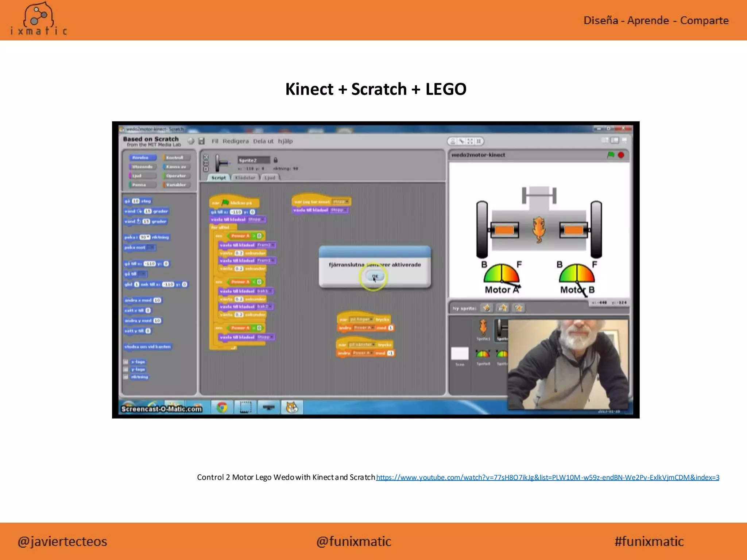Image resolution: width=747 pixels, height=560 pixels.
Task: Open the 'peka mot' block target dropdown
Action: click(x=151, y=248)
